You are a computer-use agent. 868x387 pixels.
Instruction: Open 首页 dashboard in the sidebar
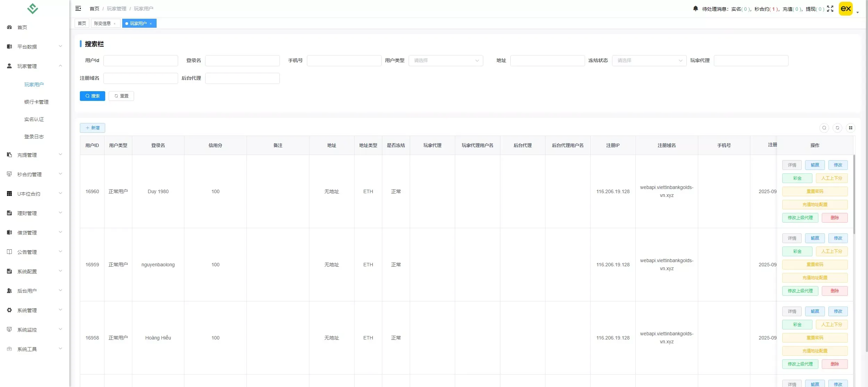coord(35,27)
